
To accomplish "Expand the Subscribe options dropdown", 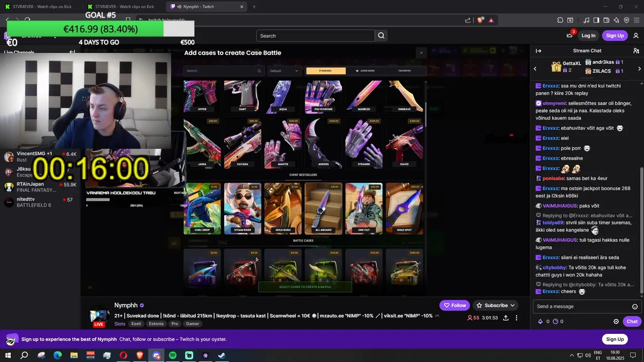I will 513,305.
